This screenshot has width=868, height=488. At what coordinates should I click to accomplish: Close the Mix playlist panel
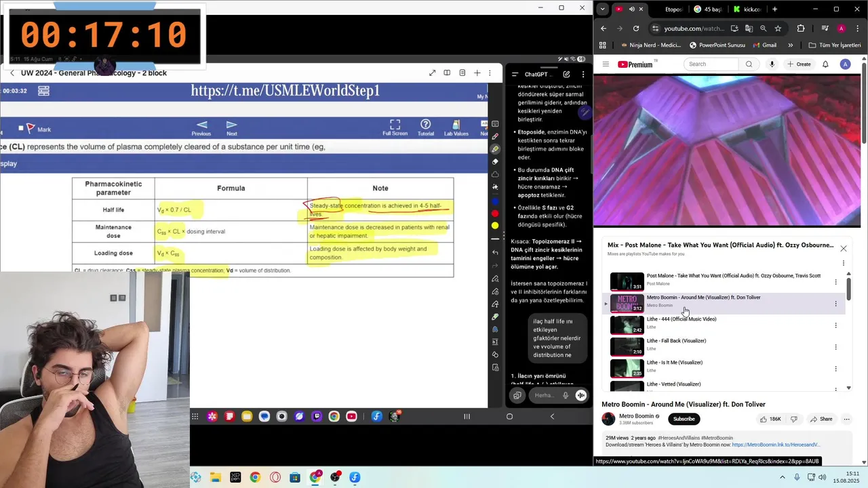click(843, 249)
